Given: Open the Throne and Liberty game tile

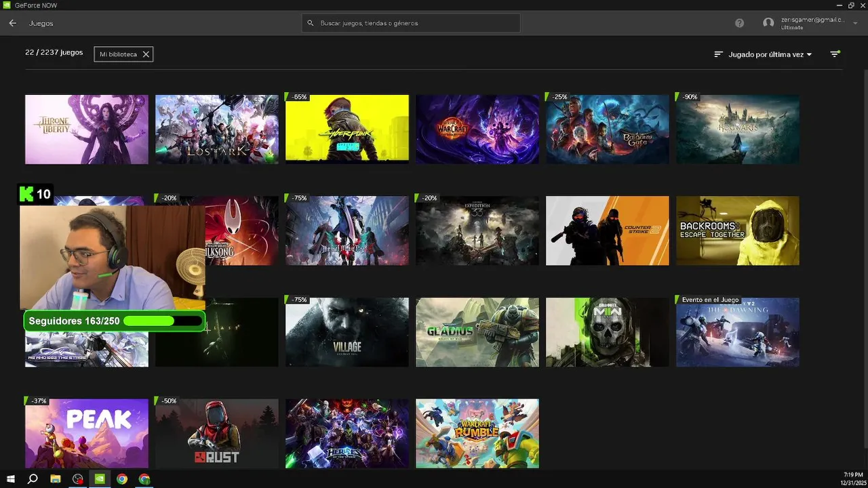Looking at the screenshot, I should pyautogui.click(x=87, y=129).
